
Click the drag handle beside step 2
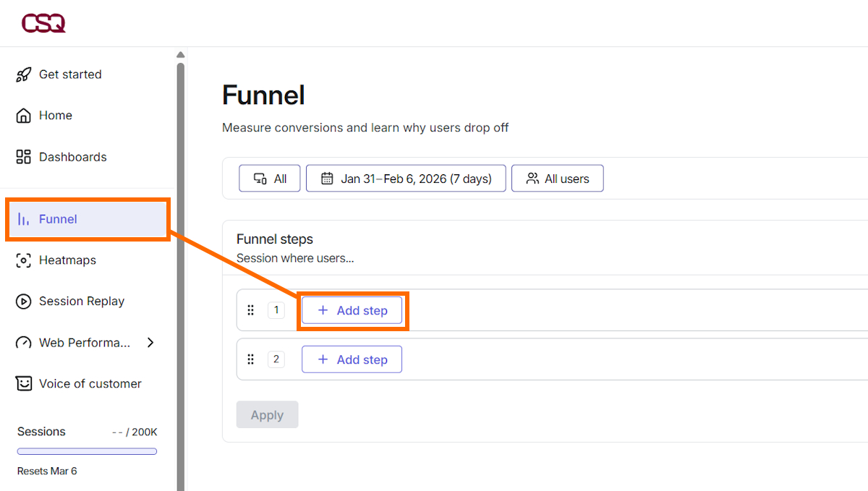pyautogui.click(x=250, y=359)
